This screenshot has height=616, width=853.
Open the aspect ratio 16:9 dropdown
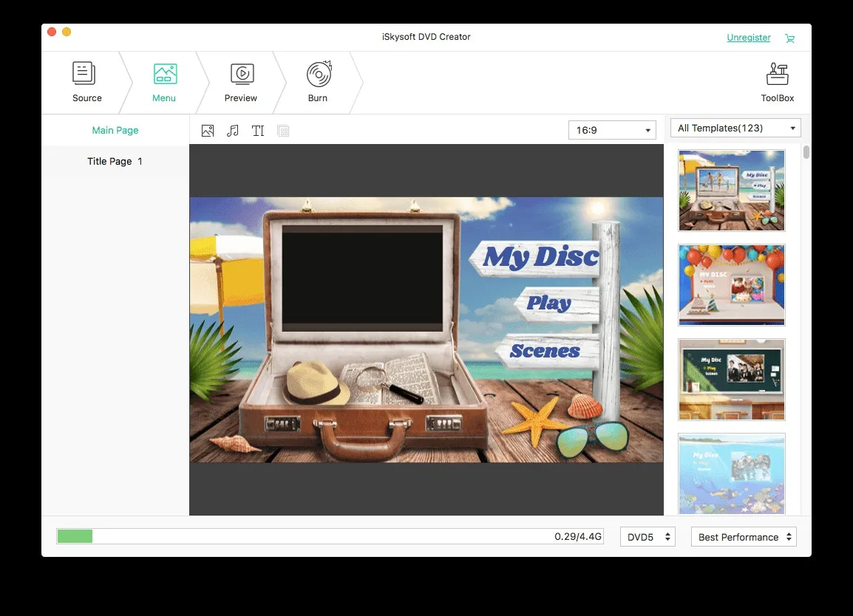click(611, 129)
